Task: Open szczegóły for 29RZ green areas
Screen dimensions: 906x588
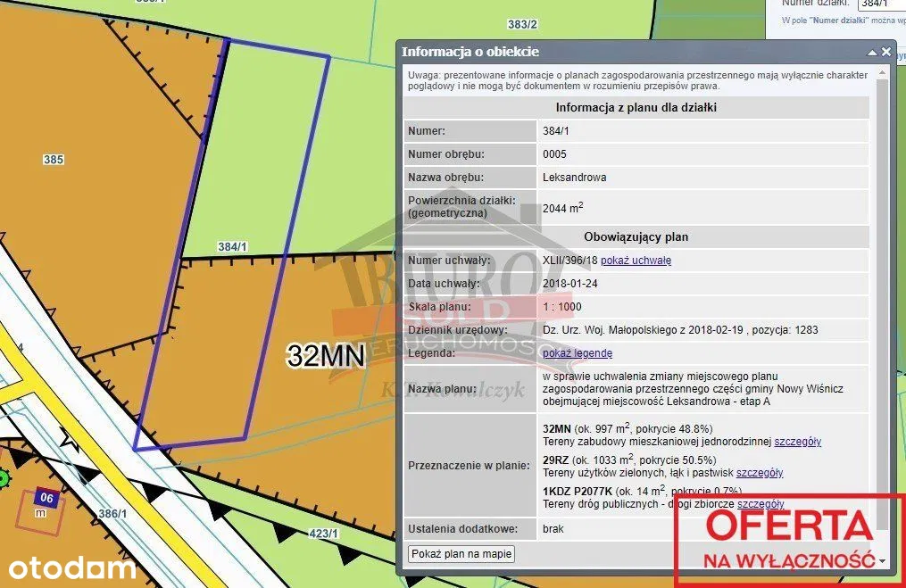Action: (760, 473)
